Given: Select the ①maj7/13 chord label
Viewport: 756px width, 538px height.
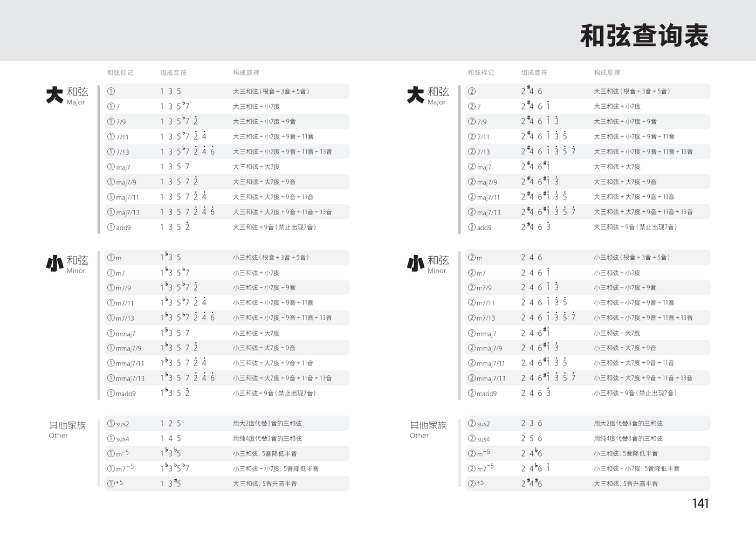Looking at the screenshot, I should (123, 212).
